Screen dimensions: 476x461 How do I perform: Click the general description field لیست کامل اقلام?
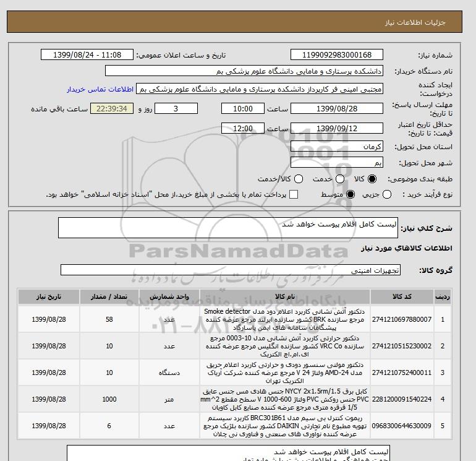(x=228, y=228)
